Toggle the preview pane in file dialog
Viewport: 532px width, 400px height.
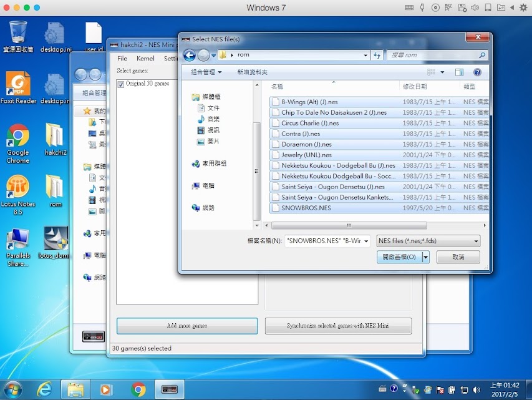(459, 72)
